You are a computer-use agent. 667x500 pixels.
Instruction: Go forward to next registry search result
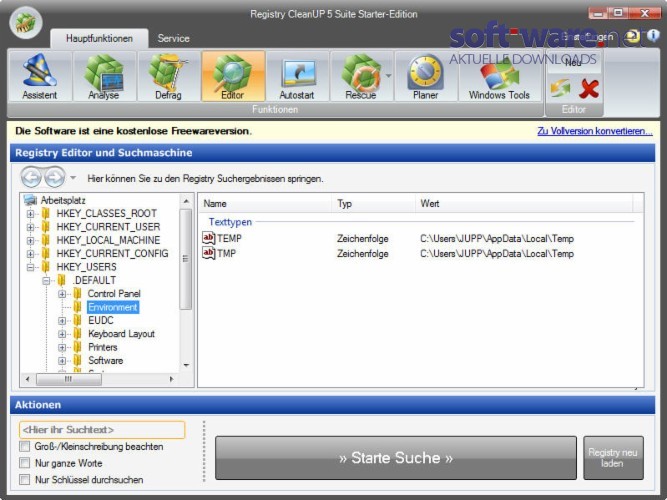[x=54, y=177]
